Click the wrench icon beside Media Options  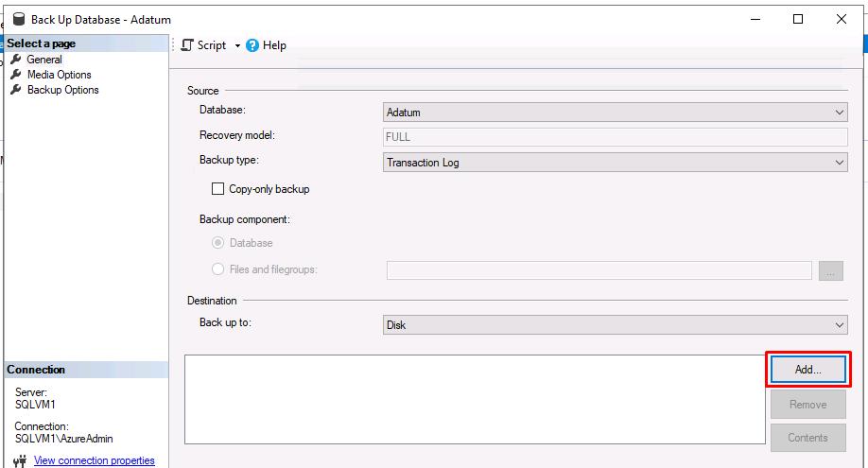(16, 74)
